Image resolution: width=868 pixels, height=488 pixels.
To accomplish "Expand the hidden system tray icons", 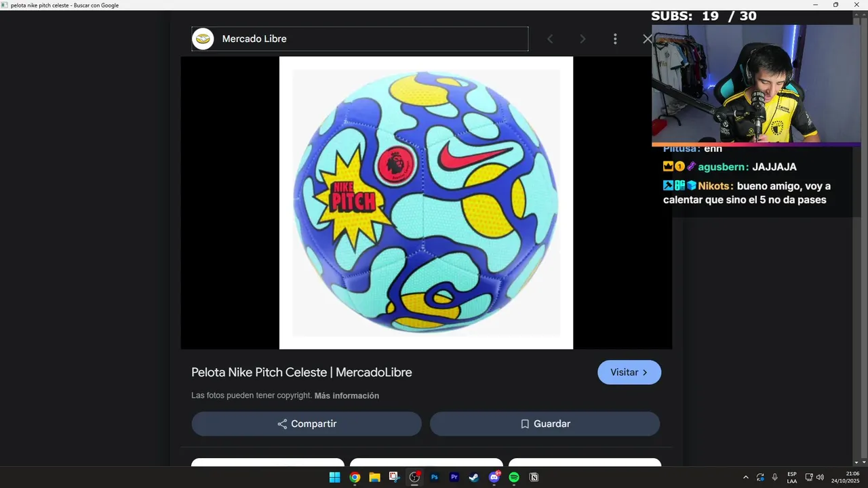I will click(x=746, y=477).
